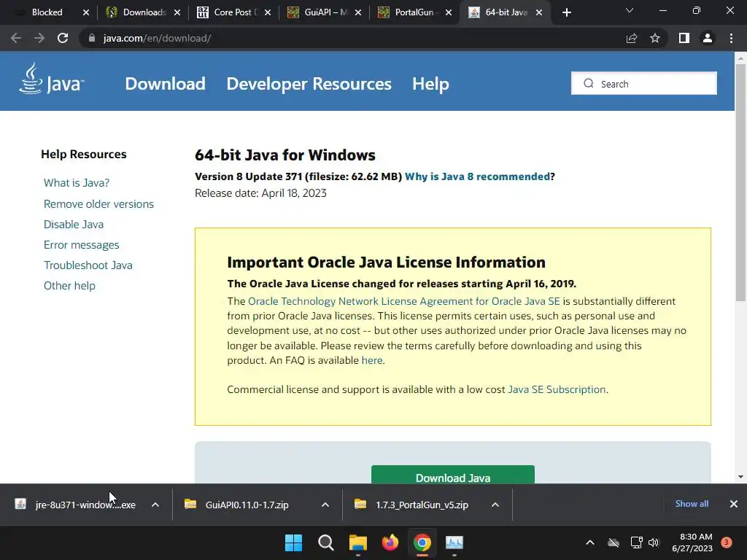Close the Downloads tab

pos(177,12)
